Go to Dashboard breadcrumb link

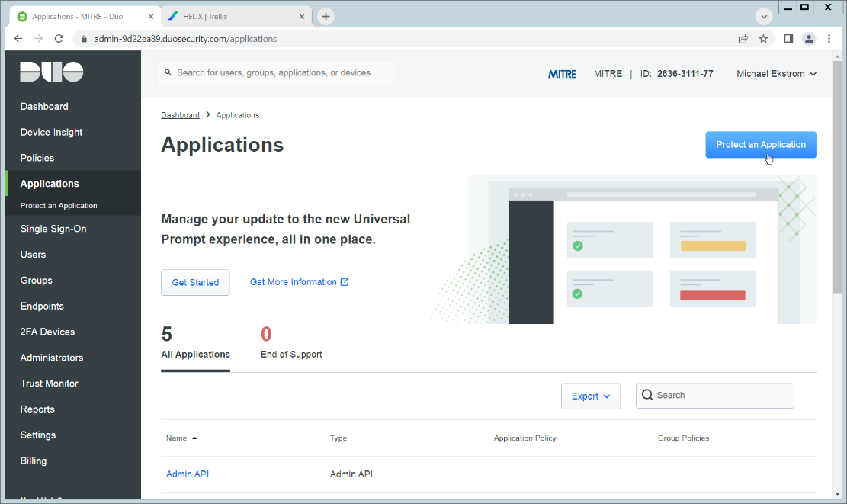click(x=180, y=115)
